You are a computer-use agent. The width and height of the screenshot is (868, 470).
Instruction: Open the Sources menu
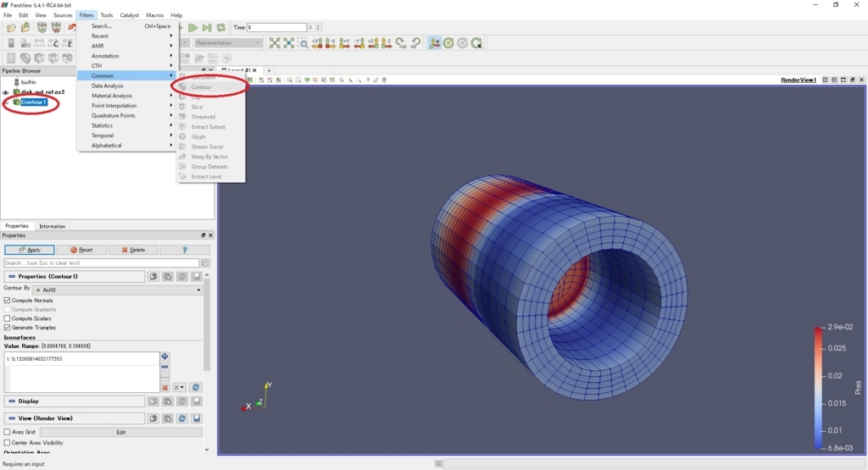[63, 15]
